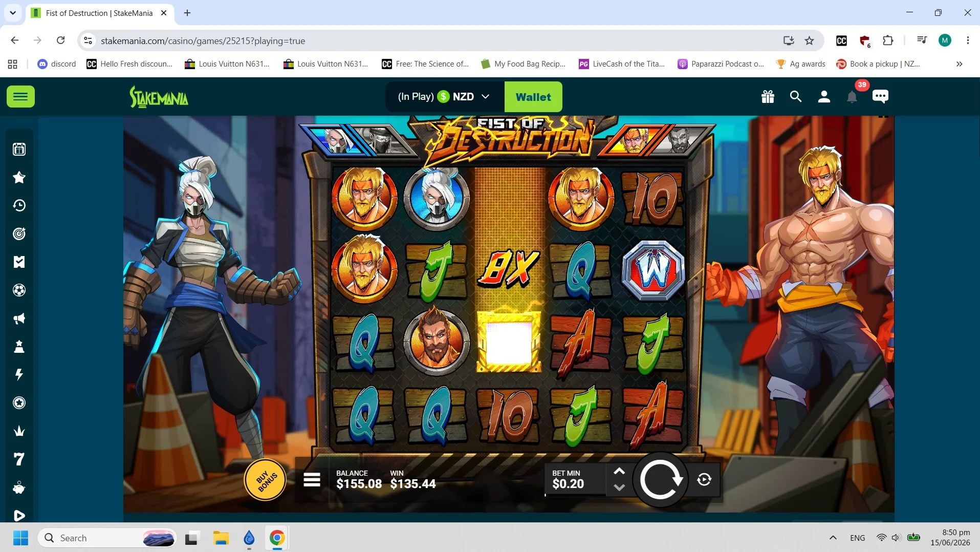
Task: Open promotions megaphone sidebar icon
Action: click(x=19, y=319)
